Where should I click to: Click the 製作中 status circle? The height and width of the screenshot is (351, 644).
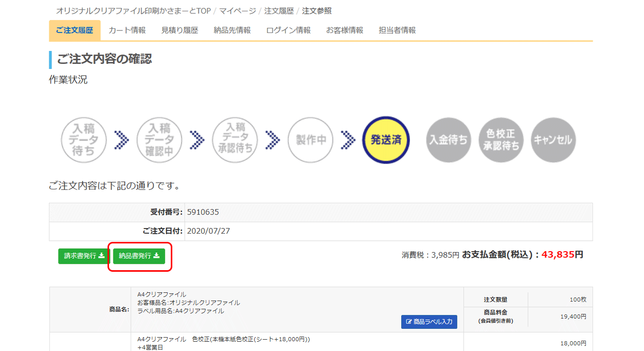pyautogui.click(x=310, y=140)
